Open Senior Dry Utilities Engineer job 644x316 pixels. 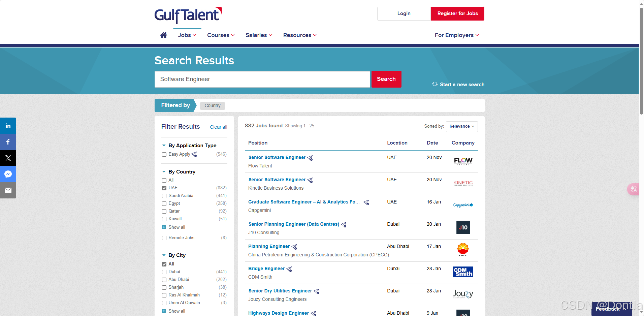click(x=280, y=291)
